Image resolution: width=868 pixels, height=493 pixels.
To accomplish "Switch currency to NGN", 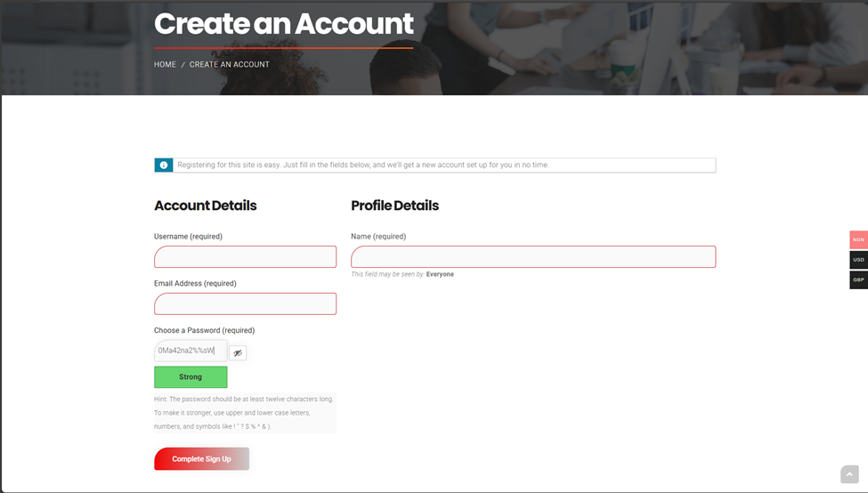I will click(x=858, y=239).
